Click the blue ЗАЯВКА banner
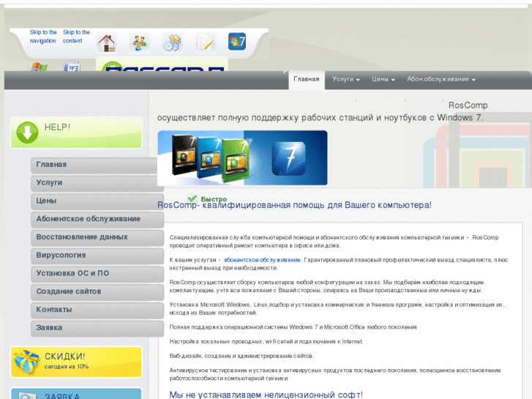The width and height of the screenshot is (532, 399). [76, 393]
